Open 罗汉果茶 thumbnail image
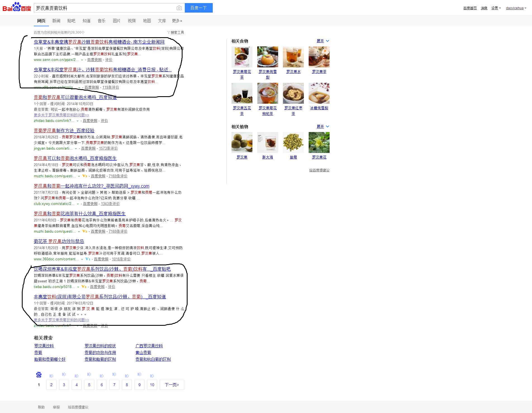Viewport: 532px width, 413px height. [319, 57]
